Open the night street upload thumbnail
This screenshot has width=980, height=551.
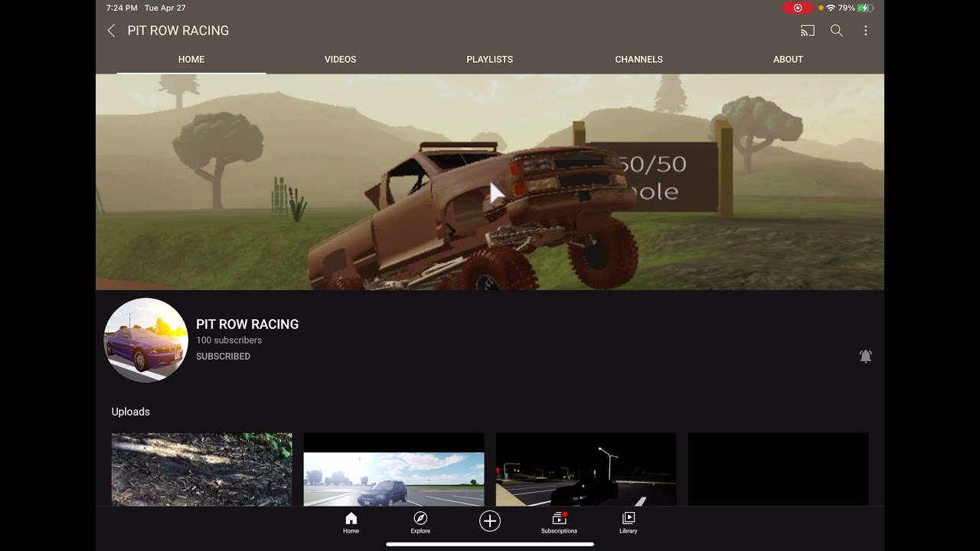click(x=586, y=469)
